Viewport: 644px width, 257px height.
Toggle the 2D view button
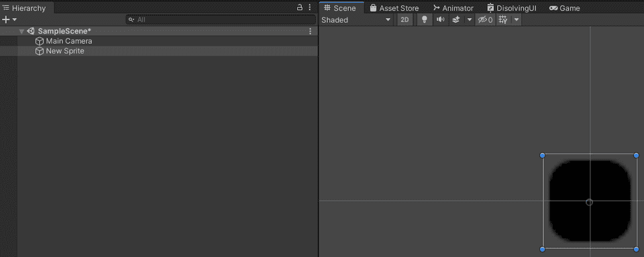(405, 19)
